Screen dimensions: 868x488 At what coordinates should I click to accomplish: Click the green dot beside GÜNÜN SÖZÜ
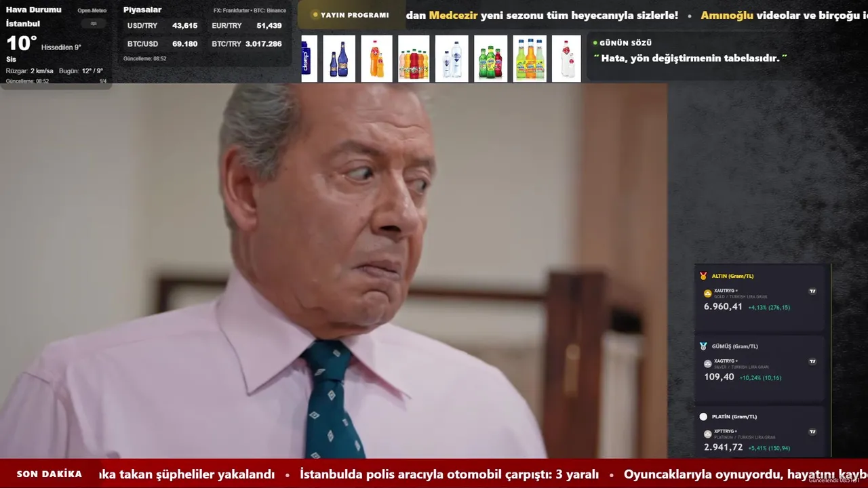pyautogui.click(x=595, y=43)
